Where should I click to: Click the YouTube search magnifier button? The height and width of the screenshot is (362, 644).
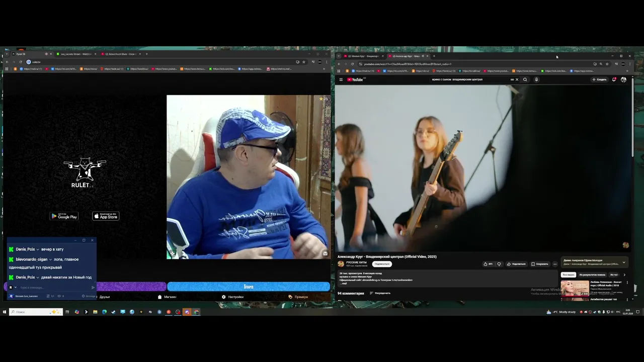[x=525, y=79]
